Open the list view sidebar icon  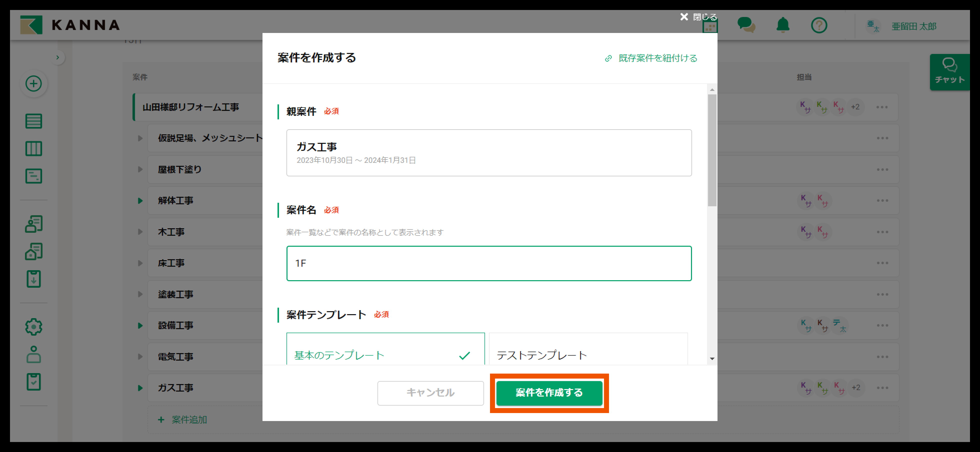[x=33, y=121]
